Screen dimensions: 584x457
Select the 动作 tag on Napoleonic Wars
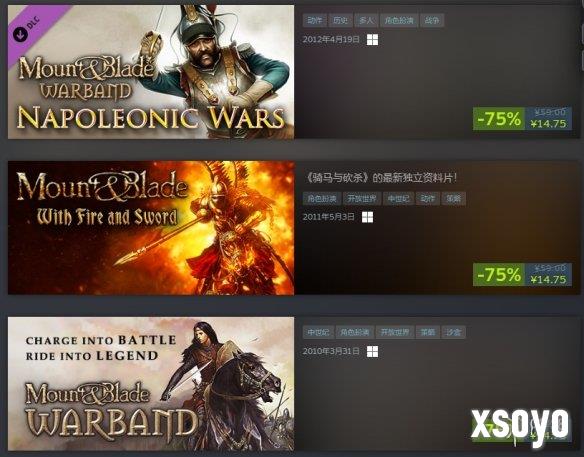coord(315,20)
